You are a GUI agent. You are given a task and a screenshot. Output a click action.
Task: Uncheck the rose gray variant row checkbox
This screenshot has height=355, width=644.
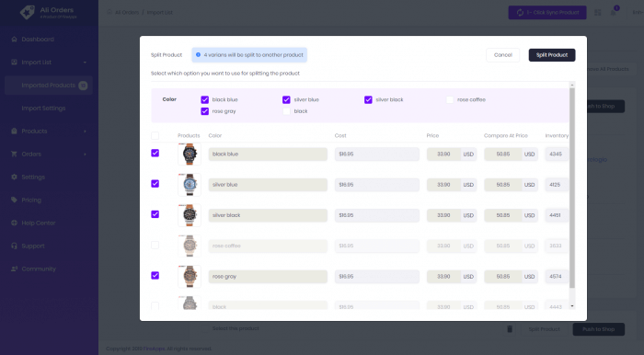(x=155, y=275)
